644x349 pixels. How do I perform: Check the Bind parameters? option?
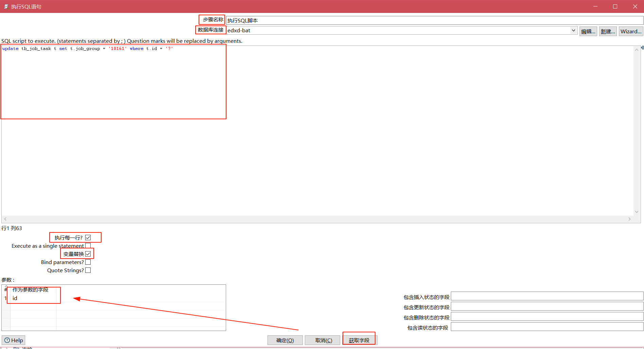click(x=88, y=262)
